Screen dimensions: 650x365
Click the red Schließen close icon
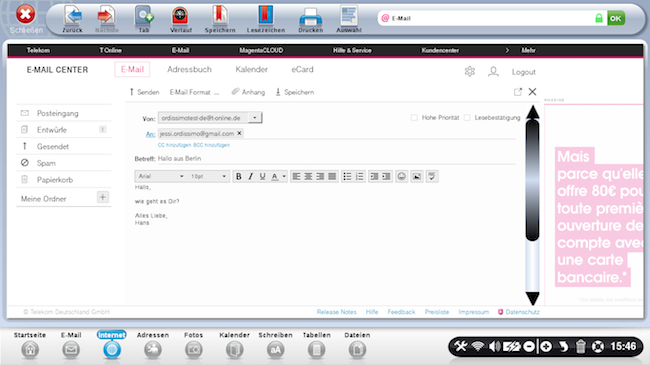pyautogui.click(x=26, y=14)
